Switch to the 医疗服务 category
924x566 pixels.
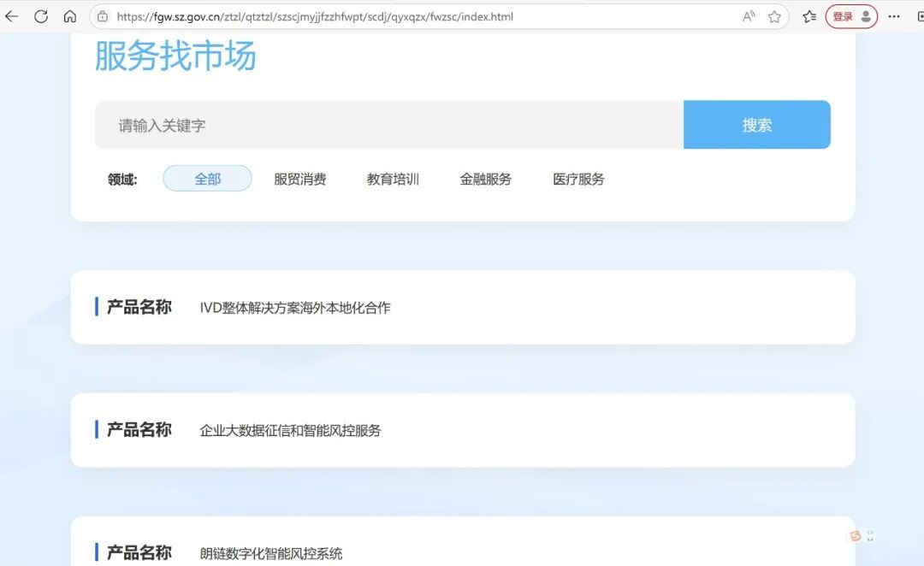pyautogui.click(x=578, y=179)
